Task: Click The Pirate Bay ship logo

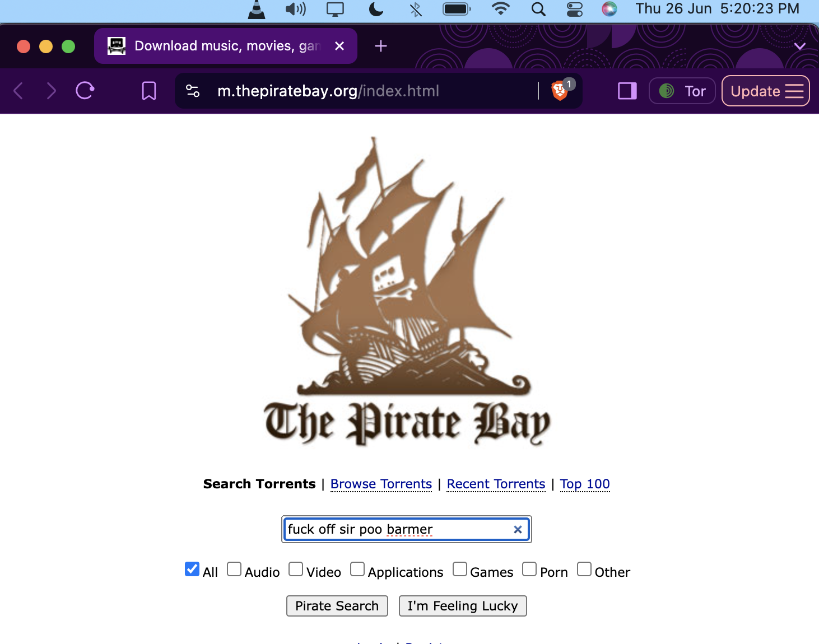Action: (408, 291)
